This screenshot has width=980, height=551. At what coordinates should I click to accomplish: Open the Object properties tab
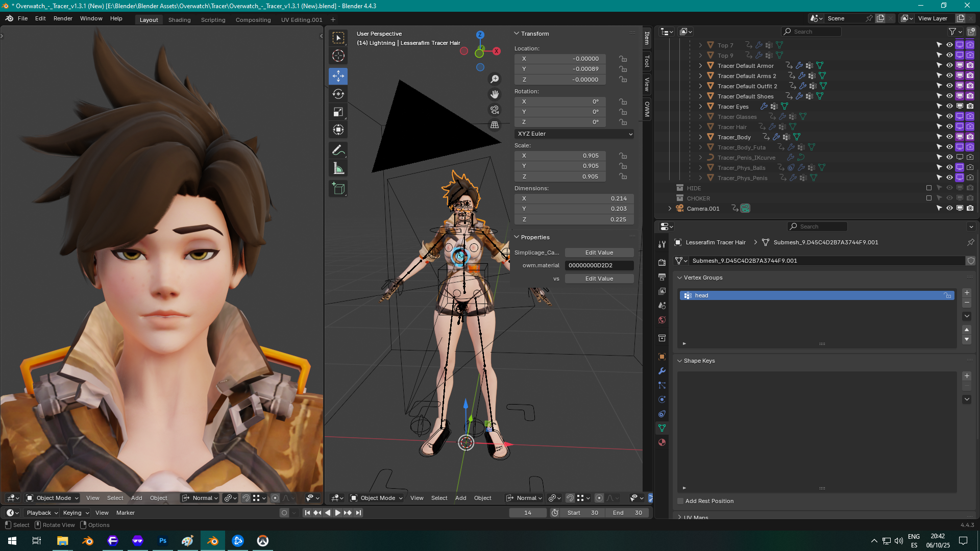coord(662,357)
